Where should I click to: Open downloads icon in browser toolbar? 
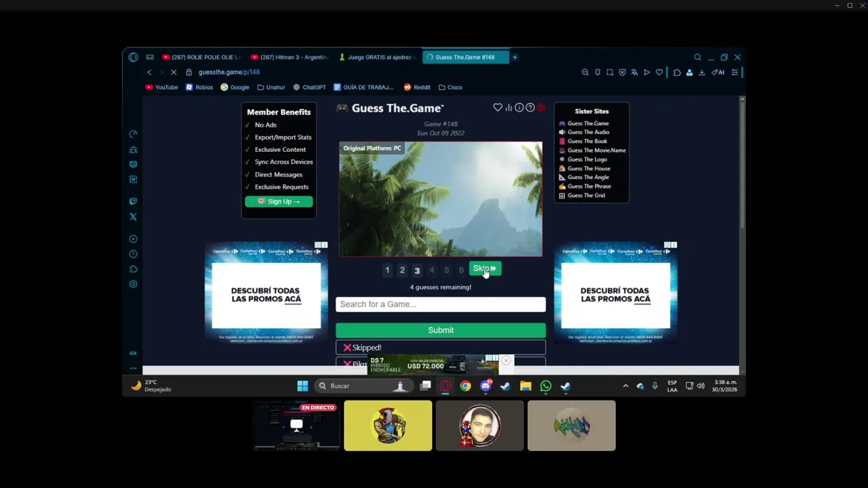[x=702, y=73]
